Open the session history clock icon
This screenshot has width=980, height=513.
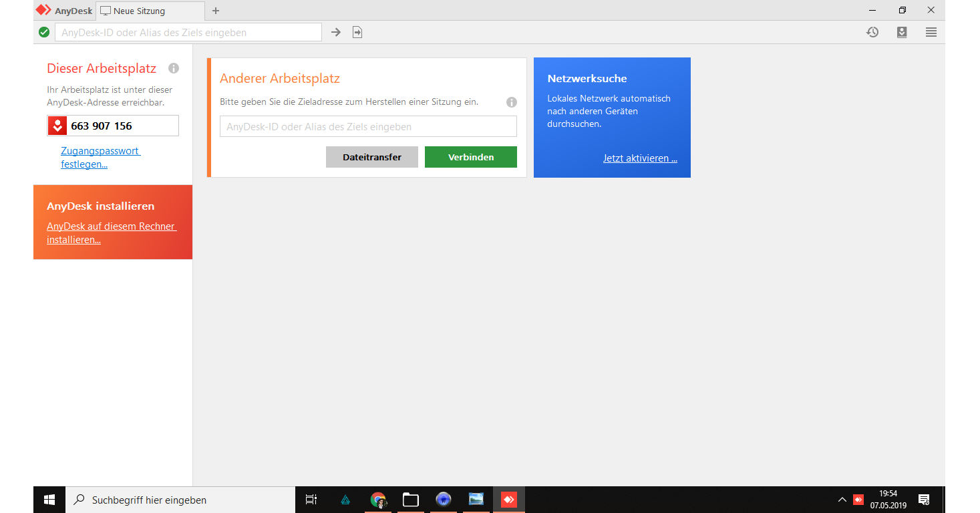(x=872, y=32)
